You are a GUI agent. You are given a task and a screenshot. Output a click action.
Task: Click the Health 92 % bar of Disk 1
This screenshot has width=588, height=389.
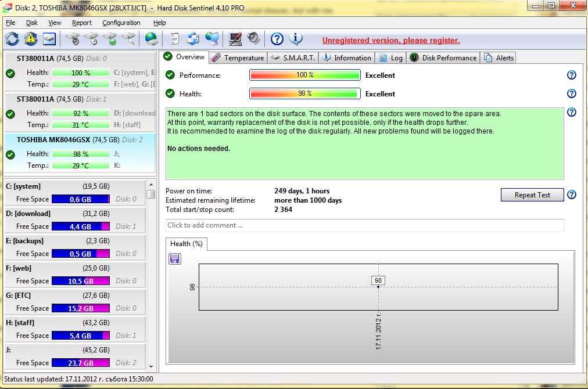click(x=81, y=113)
